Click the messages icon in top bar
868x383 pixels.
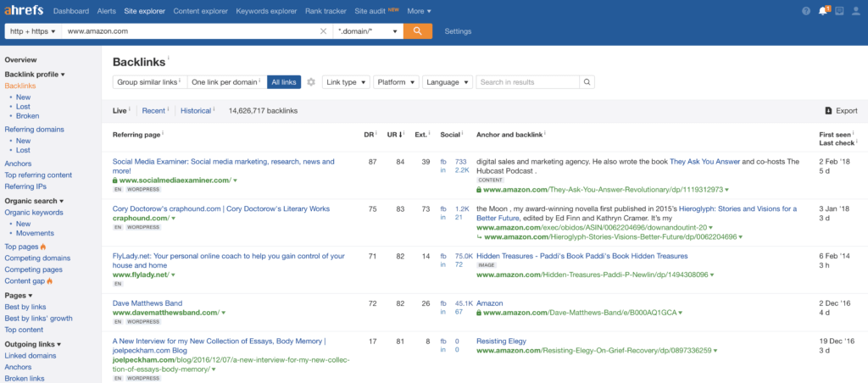(839, 11)
